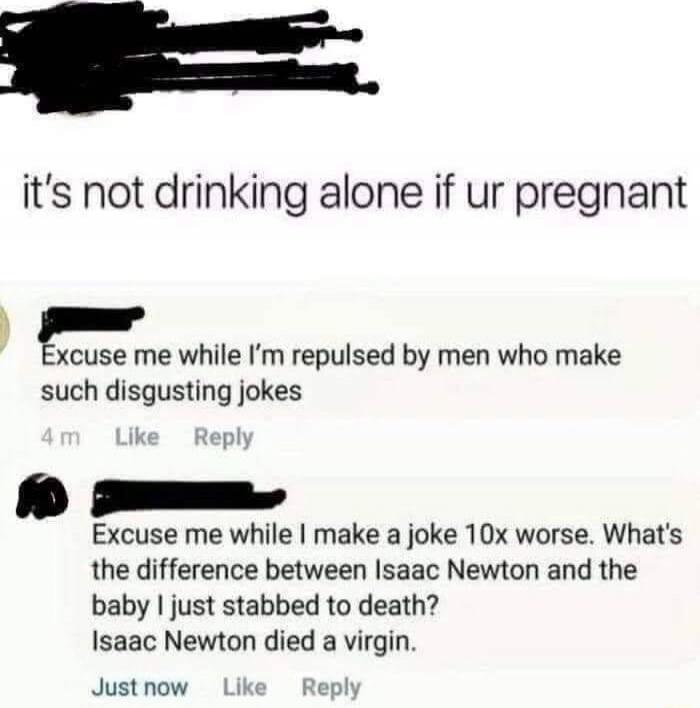Open the blacked-out avatar of second commenter
The height and width of the screenshot is (708, 700).
click(42, 496)
